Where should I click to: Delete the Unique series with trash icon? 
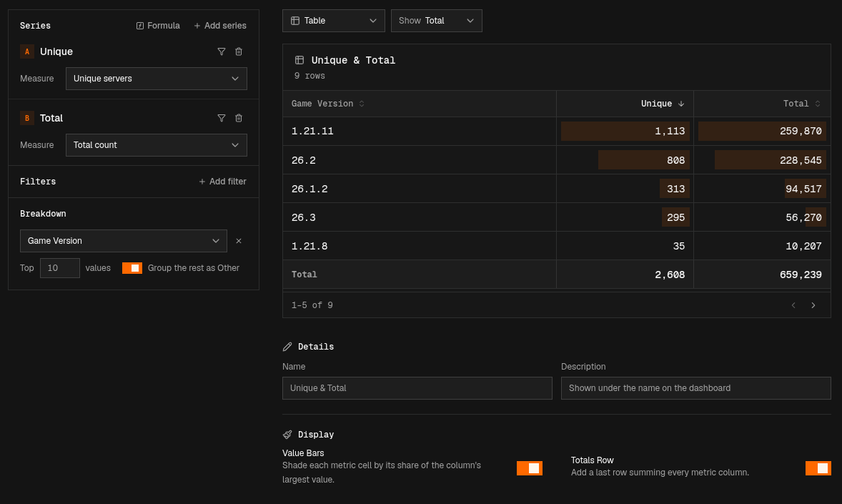pyautogui.click(x=239, y=51)
